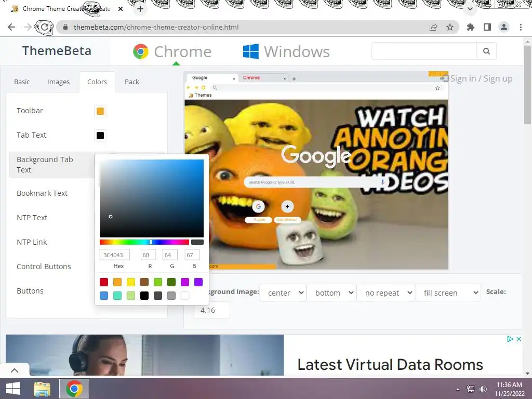Open the fill screen dropdown
Screen dimensions: 532x399
[x=448, y=292]
